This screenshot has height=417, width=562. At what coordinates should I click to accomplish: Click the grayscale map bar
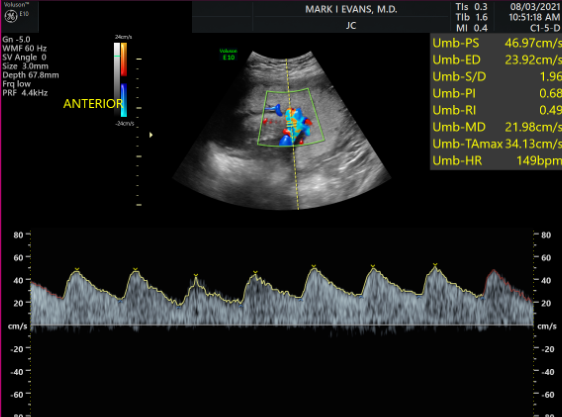(117, 80)
